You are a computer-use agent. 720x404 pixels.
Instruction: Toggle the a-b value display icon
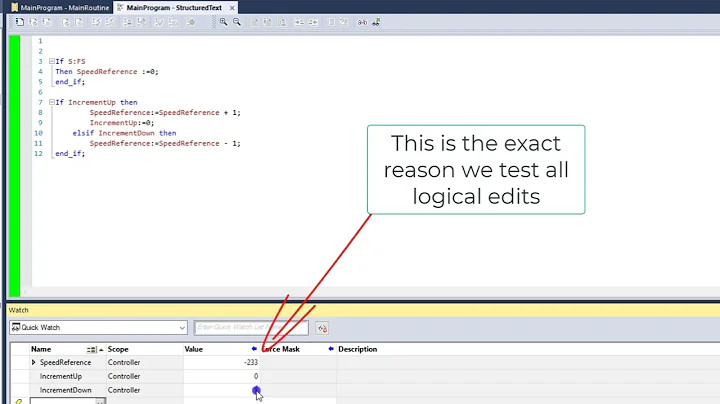[362, 22]
